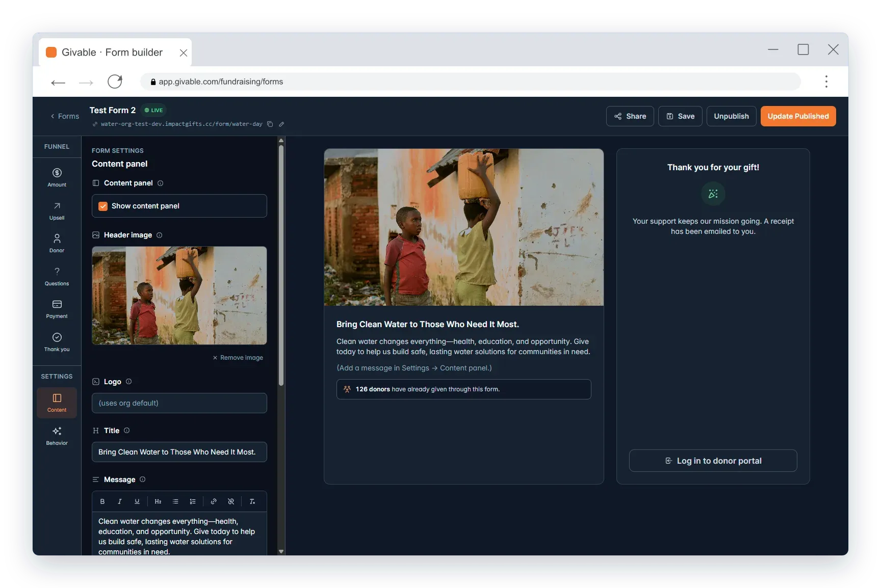Remove the header image
The image size is (881, 588).
[238, 358]
